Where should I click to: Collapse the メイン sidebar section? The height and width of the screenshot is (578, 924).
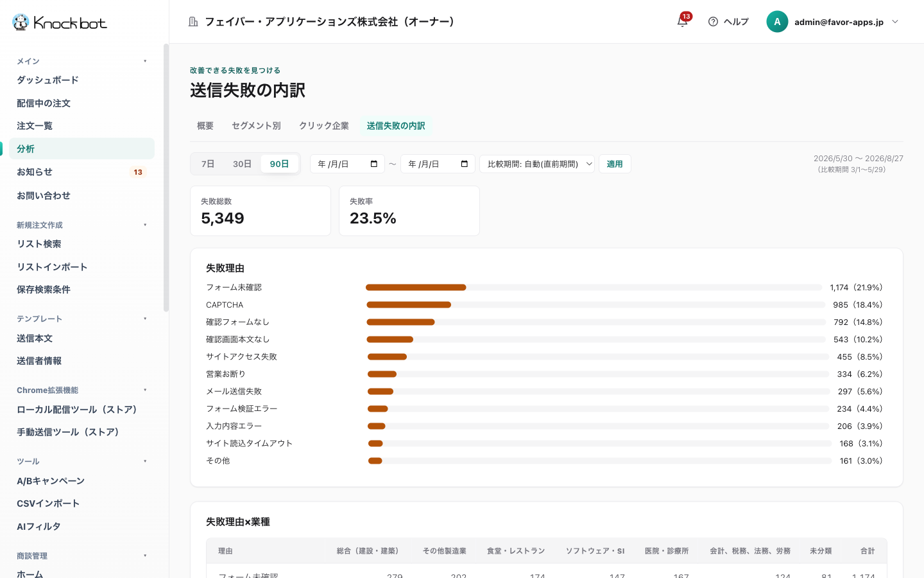pyautogui.click(x=145, y=61)
